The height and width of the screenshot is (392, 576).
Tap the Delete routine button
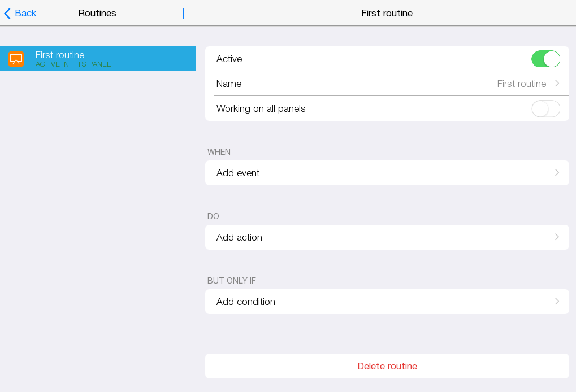pos(387,366)
